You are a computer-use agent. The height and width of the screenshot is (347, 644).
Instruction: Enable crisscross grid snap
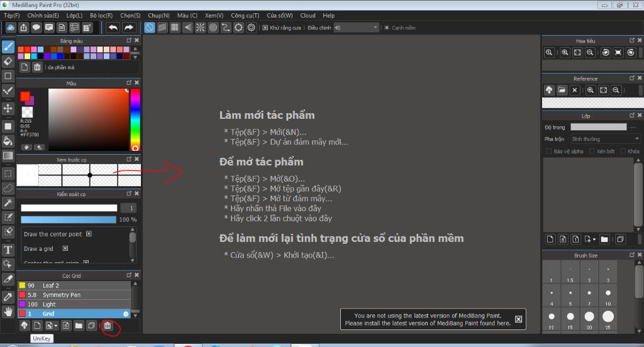coord(175,28)
